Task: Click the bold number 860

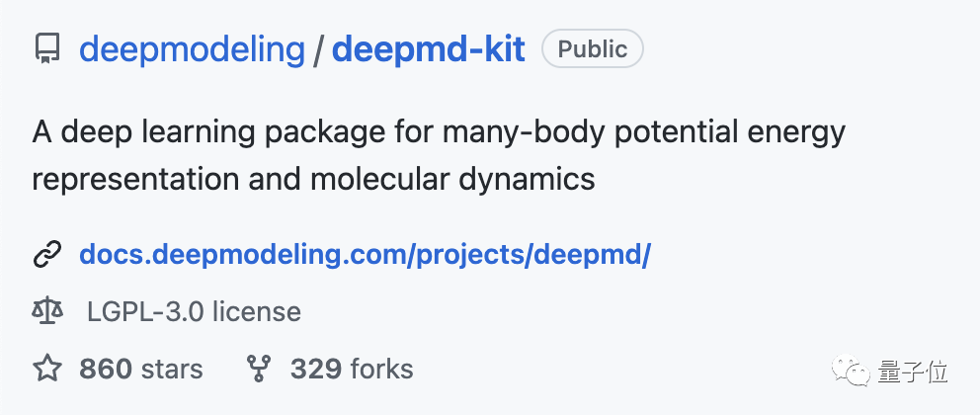Action: 106,370
